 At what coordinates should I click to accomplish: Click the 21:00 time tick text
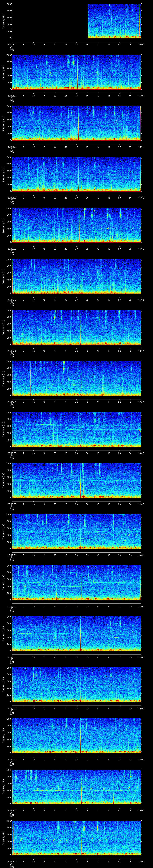point(141,606)
